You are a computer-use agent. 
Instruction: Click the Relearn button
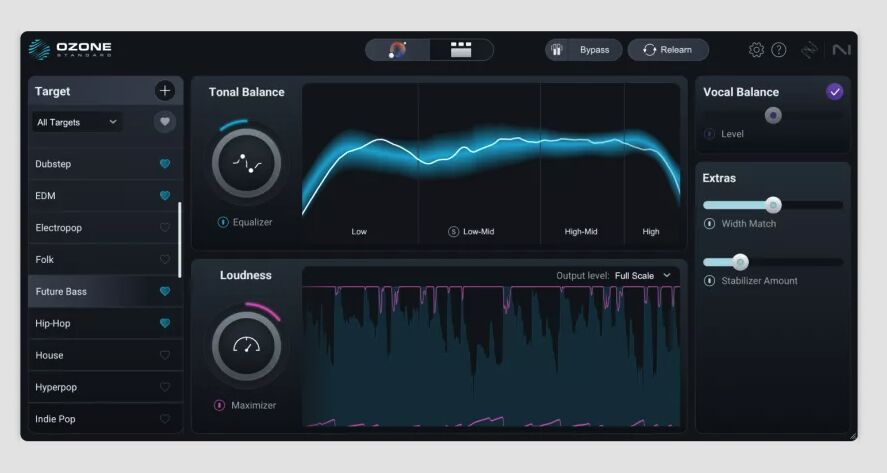[x=668, y=50]
